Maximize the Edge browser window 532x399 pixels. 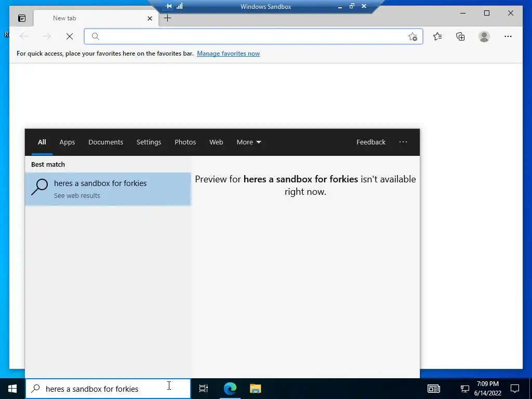486,13
